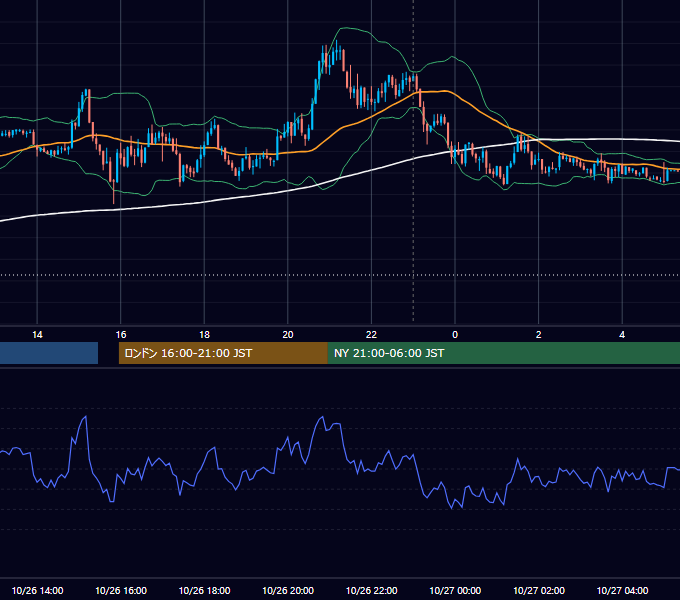Viewport: 680px width, 600px height.
Task: Click the 10/27 04:00 date label
Action: (622, 590)
